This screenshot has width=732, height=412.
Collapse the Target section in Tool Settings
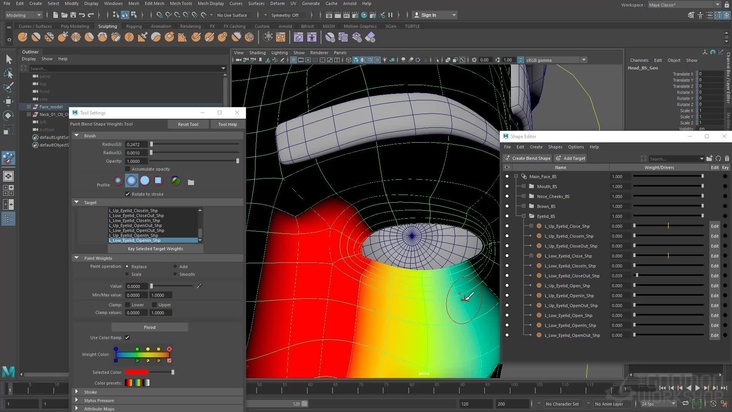pyautogui.click(x=77, y=202)
